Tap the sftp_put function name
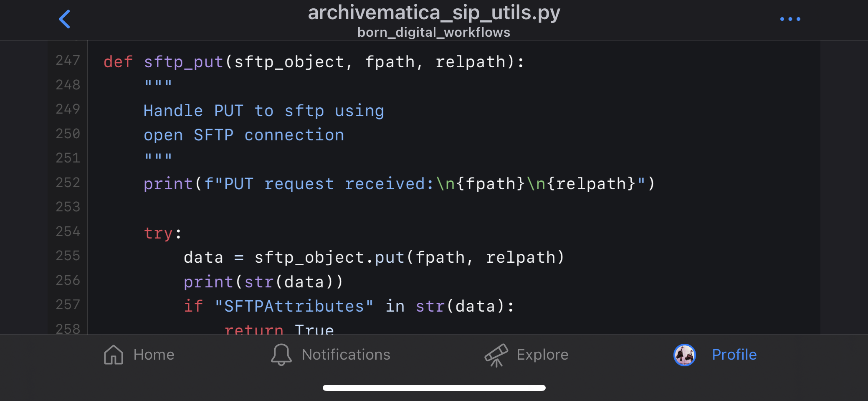Viewport: 868px width, 401px height. tap(183, 62)
